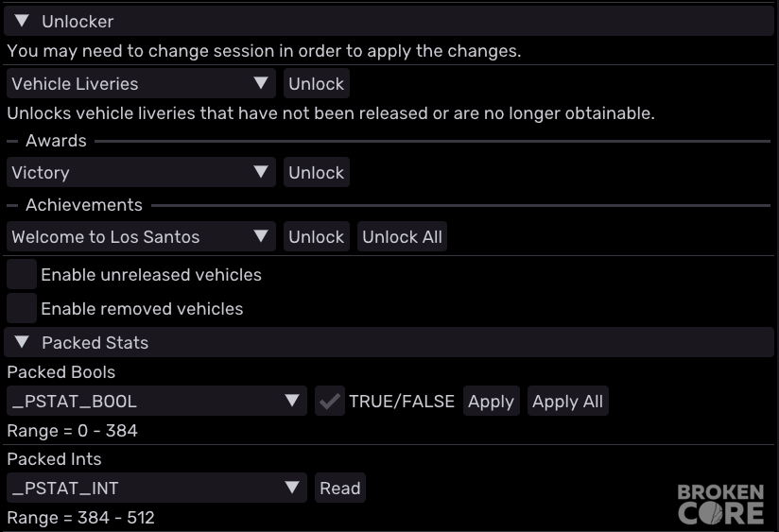The image size is (779, 532).
Task: Read the selected packed int
Action: (x=340, y=488)
